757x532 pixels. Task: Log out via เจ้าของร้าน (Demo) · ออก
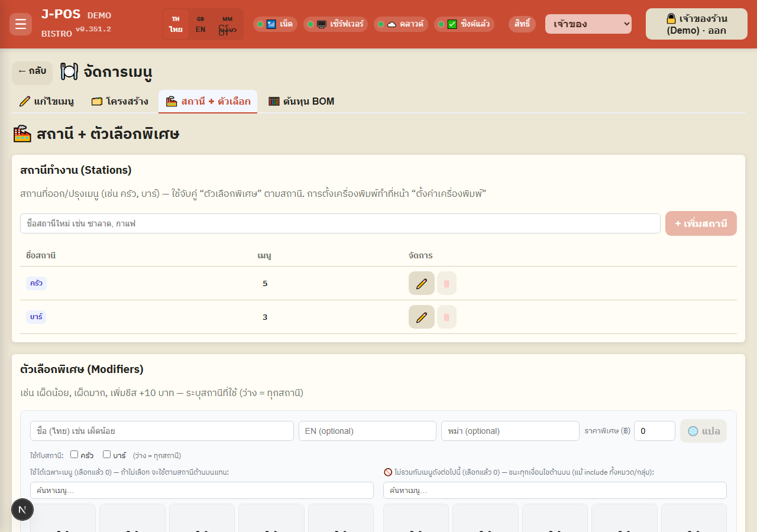[697, 24]
